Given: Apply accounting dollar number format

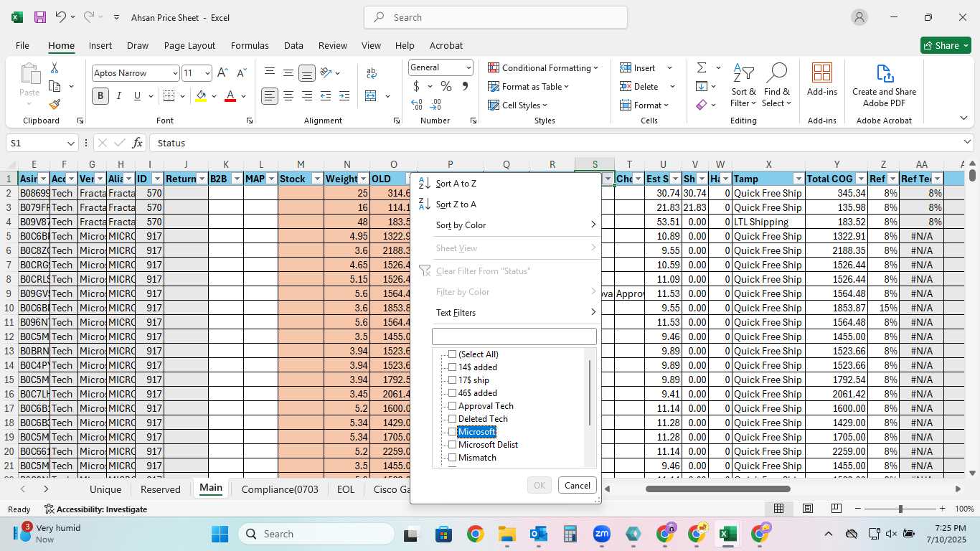Looking at the screenshot, I should tap(417, 86).
